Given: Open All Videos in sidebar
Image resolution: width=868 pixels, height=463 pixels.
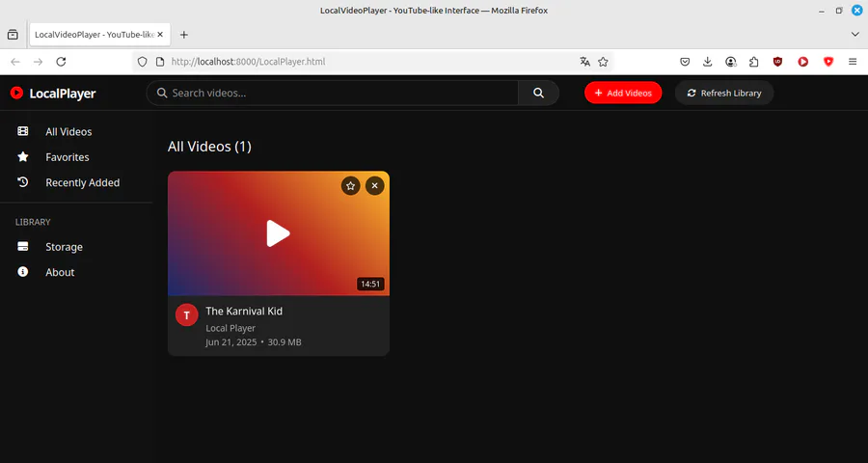Looking at the screenshot, I should [x=76, y=132].
